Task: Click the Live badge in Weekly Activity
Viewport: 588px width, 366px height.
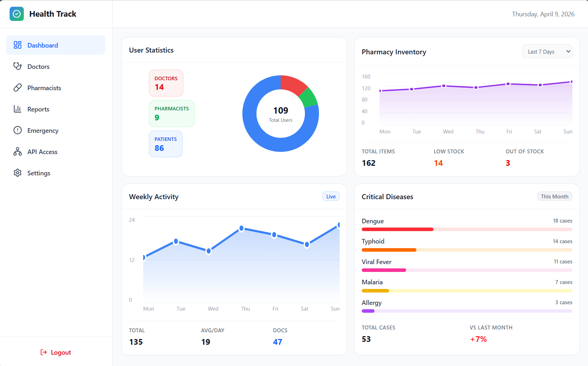Action: pyautogui.click(x=331, y=197)
